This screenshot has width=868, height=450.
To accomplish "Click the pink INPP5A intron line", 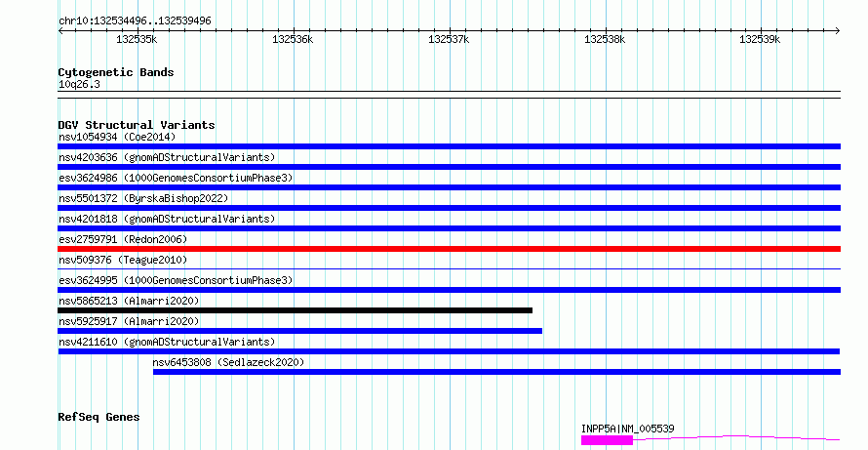I will [736, 437].
